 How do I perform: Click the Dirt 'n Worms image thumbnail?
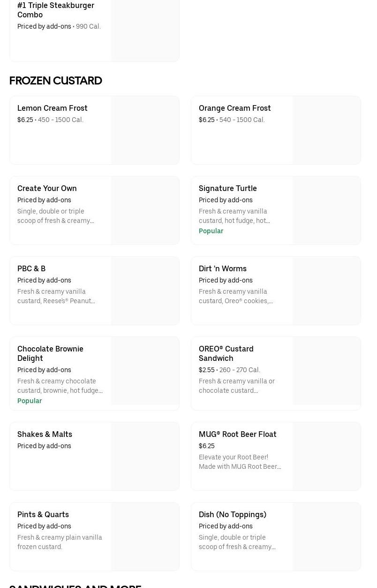[326, 291]
